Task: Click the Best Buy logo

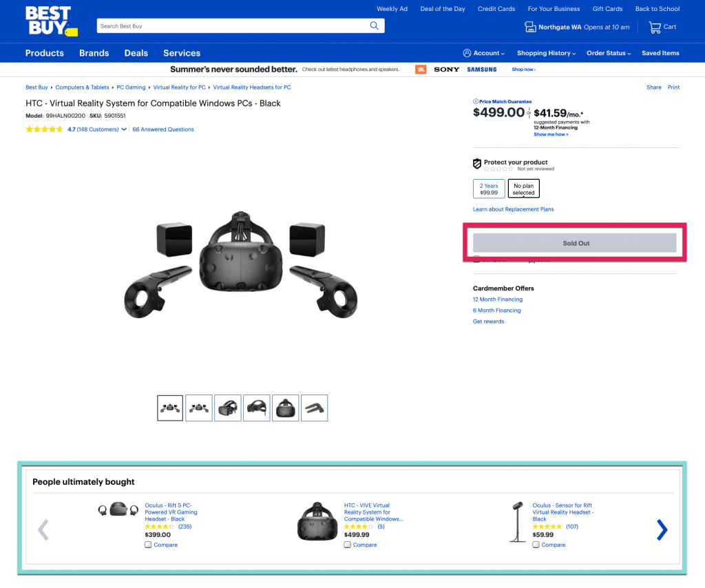Action: [x=51, y=21]
